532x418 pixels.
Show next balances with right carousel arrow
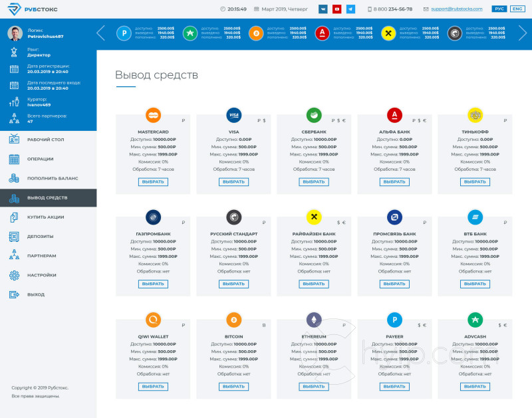tap(523, 33)
